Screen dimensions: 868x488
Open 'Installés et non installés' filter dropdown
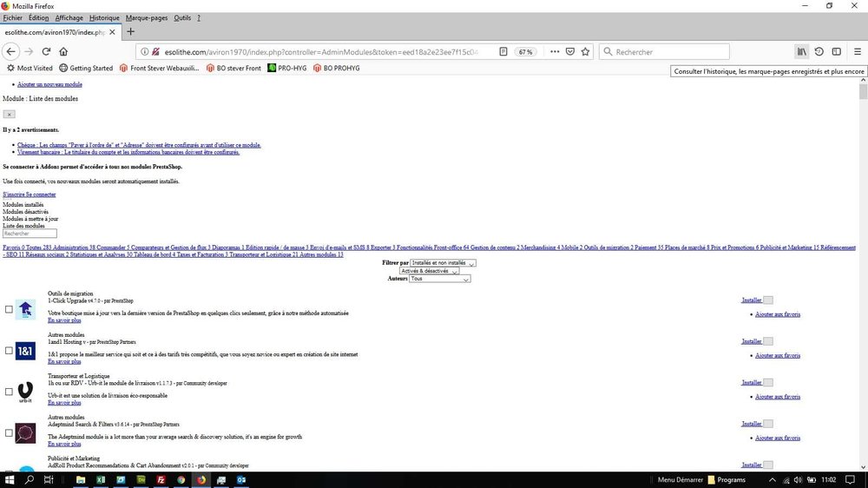point(443,263)
